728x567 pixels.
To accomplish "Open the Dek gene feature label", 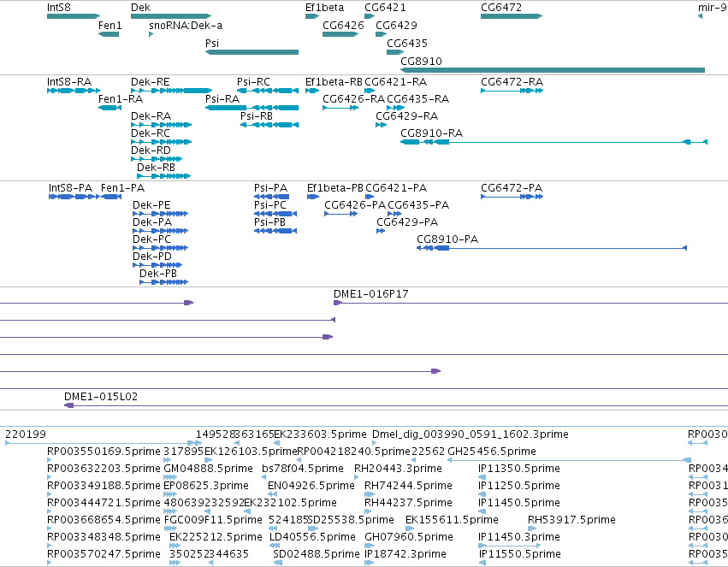I will pos(140,8).
